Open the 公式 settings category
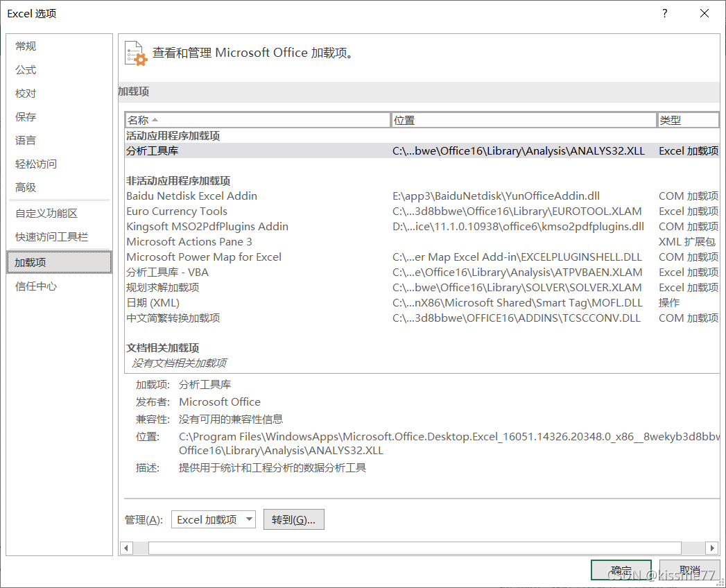This screenshot has height=588, width=726. tap(59, 69)
